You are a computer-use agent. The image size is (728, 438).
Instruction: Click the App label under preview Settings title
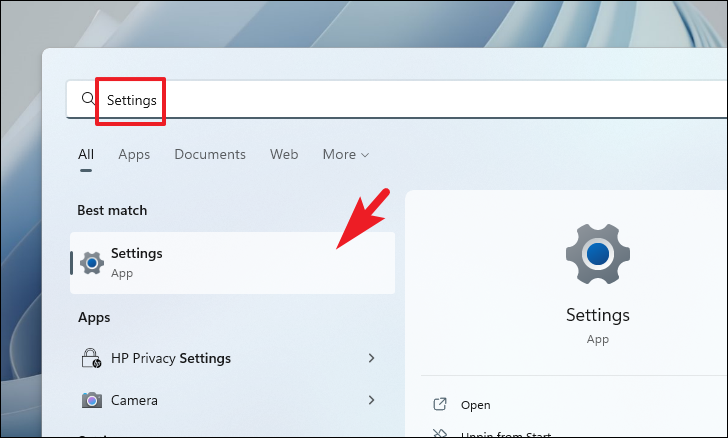598,339
